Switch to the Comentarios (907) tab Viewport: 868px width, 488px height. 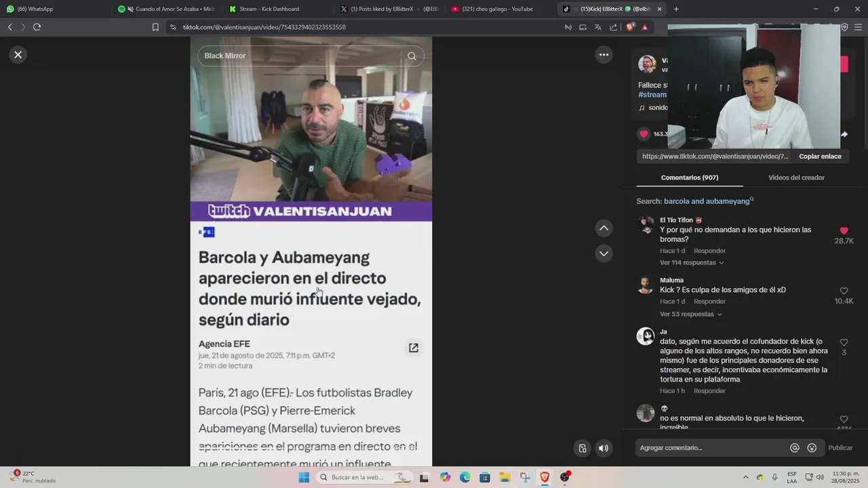point(690,178)
